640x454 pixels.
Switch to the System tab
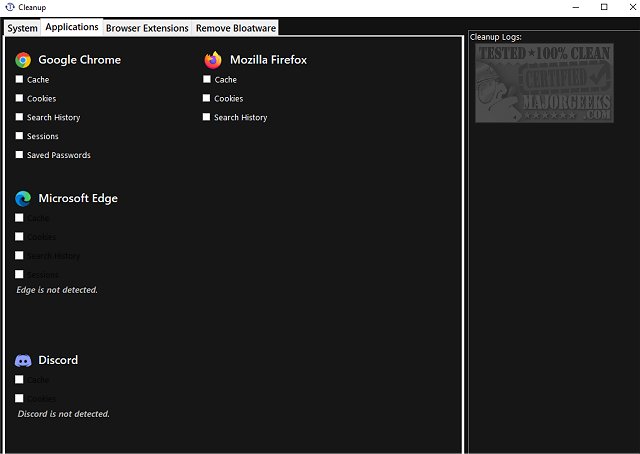[x=22, y=28]
